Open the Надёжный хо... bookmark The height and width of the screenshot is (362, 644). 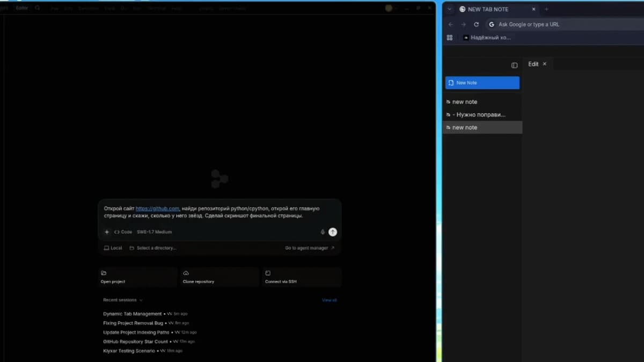click(487, 38)
